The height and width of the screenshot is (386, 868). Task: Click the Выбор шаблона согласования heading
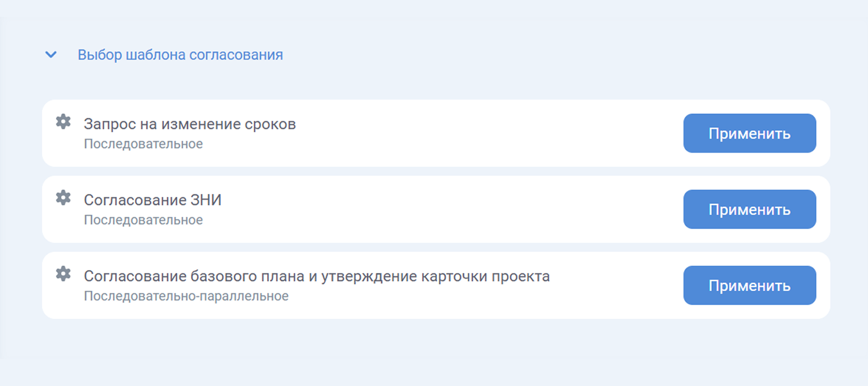pos(180,55)
